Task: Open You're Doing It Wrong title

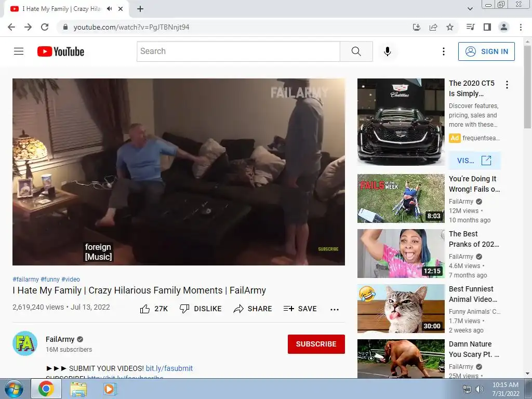Action: [x=474, y=184]
